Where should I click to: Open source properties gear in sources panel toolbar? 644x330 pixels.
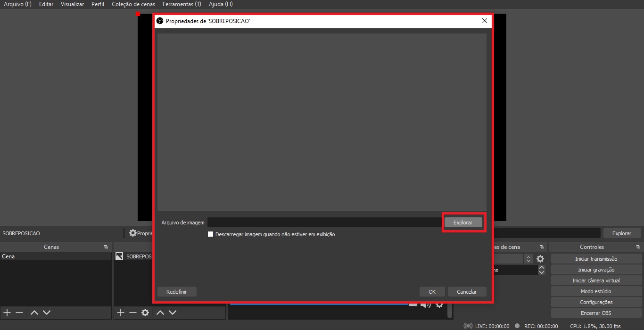pyautogui.click(x=145, y=313)
